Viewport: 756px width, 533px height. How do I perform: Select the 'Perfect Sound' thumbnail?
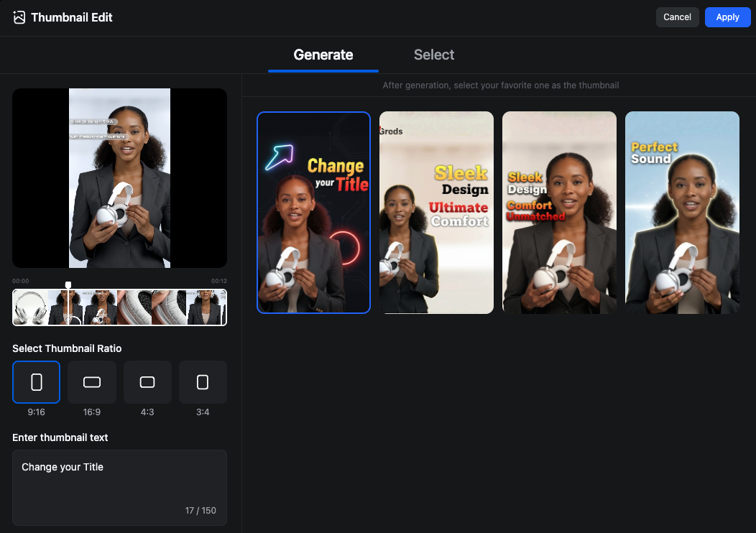[682, 213]
